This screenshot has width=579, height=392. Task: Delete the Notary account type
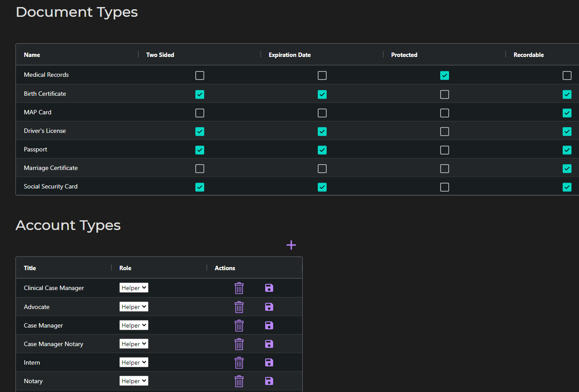click(x=239, y=381)
